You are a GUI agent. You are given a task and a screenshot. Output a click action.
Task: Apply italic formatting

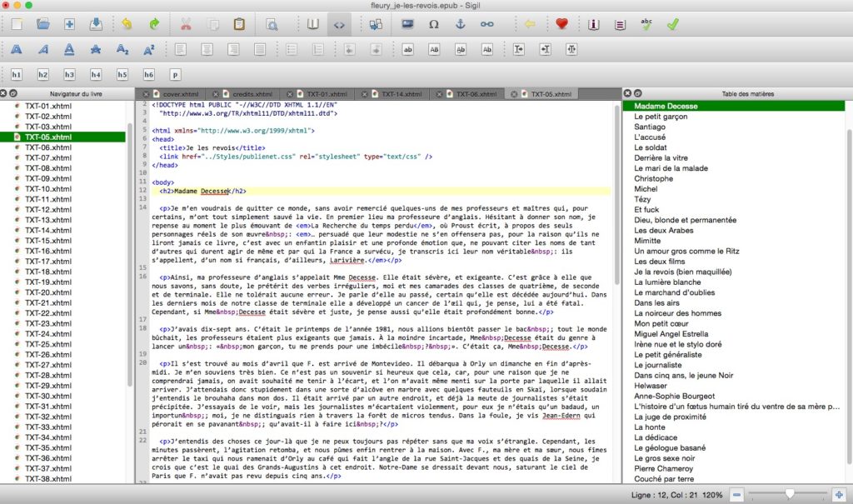coord(43,49)
